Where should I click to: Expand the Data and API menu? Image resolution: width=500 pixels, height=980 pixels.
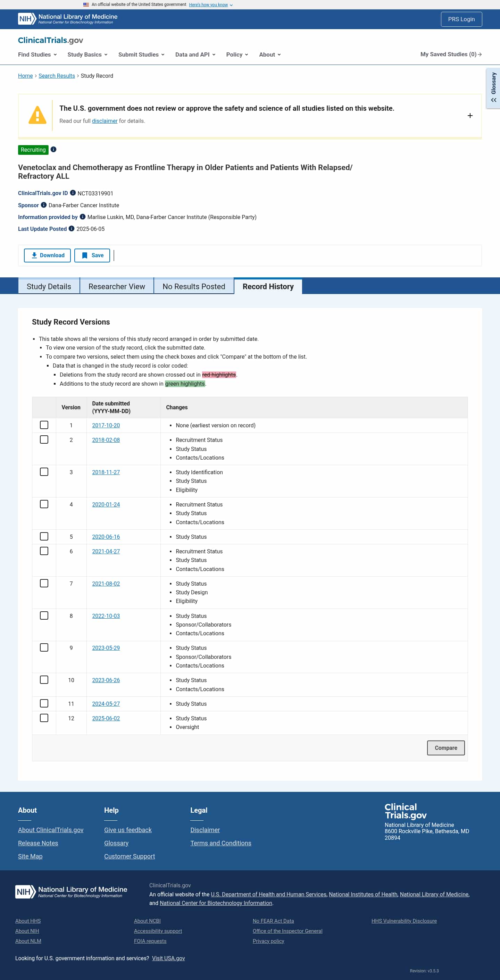[195, 55]
